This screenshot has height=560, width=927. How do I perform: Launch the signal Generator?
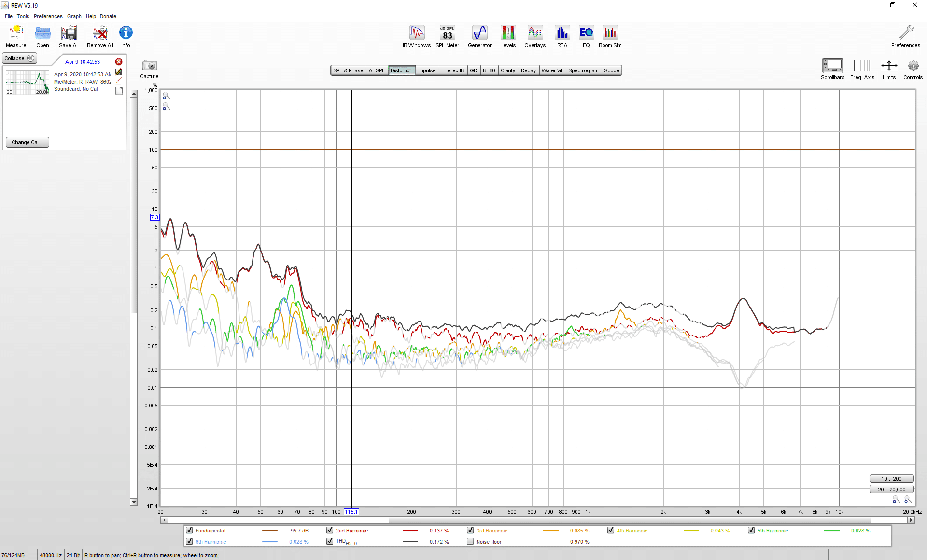tap(479, 36)
